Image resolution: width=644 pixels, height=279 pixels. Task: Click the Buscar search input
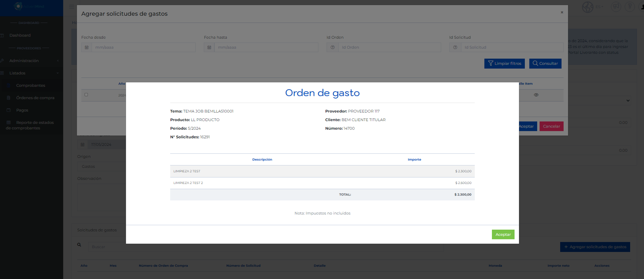(x=265, y=247)
